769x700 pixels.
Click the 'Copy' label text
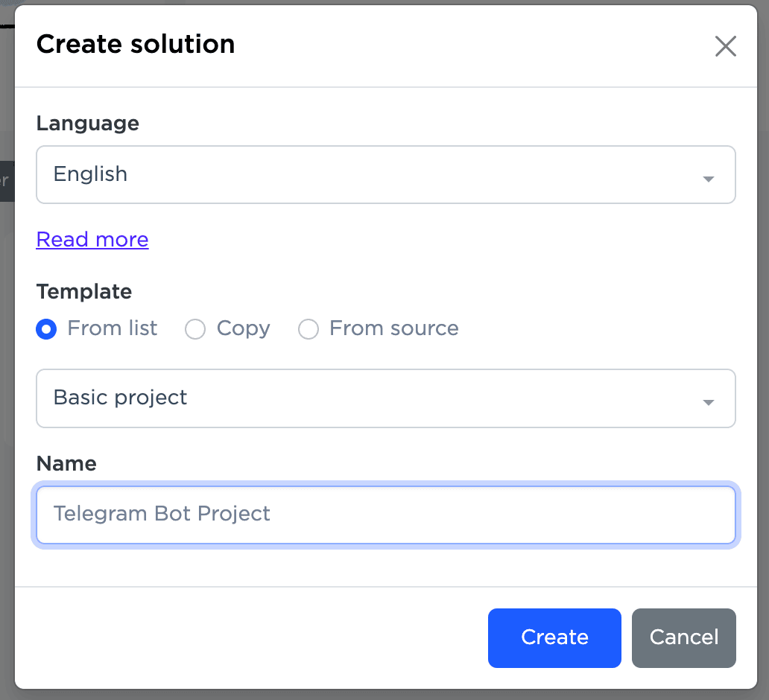pyautogui.click(x=243, y=328)
